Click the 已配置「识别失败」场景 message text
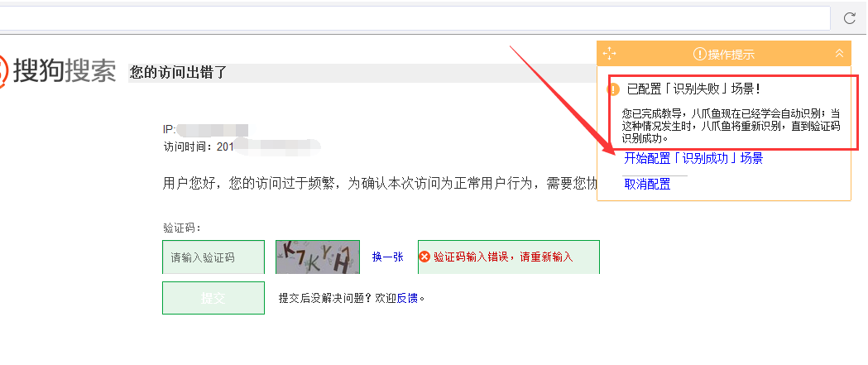Image resolution: width=868 pixels, height=365 pixels. (693, 89)
